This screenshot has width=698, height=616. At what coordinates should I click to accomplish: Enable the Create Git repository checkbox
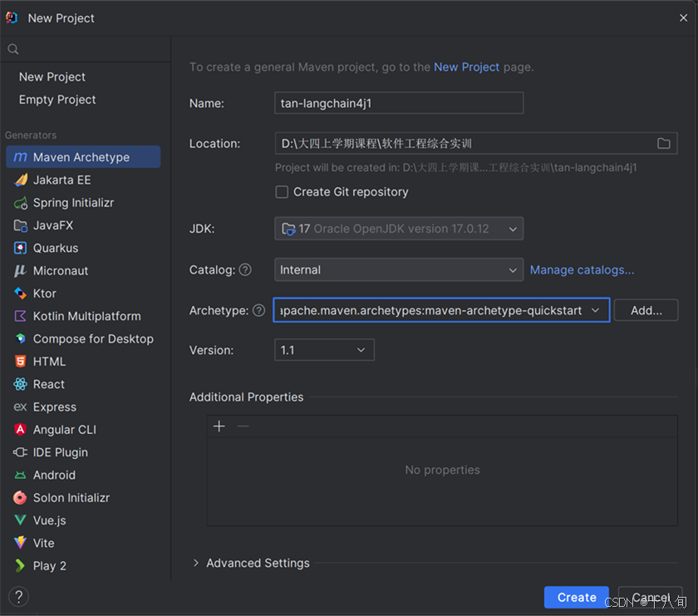(282, 192)
